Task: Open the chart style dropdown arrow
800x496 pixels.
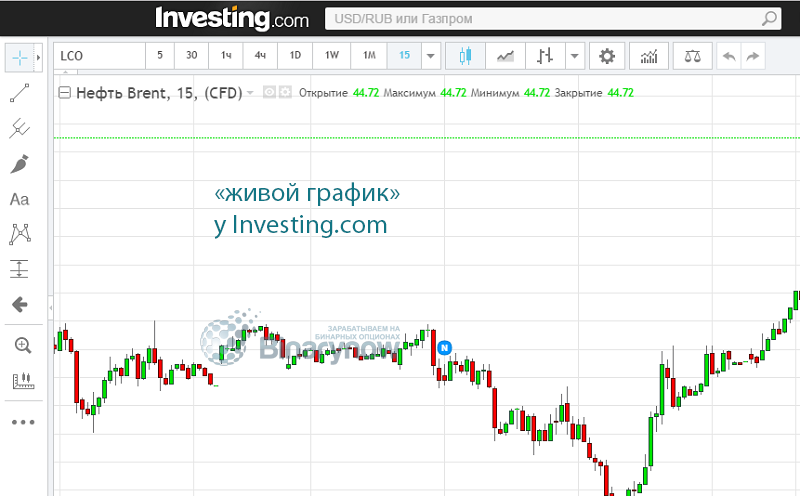Action: click(x=574, y=56)
